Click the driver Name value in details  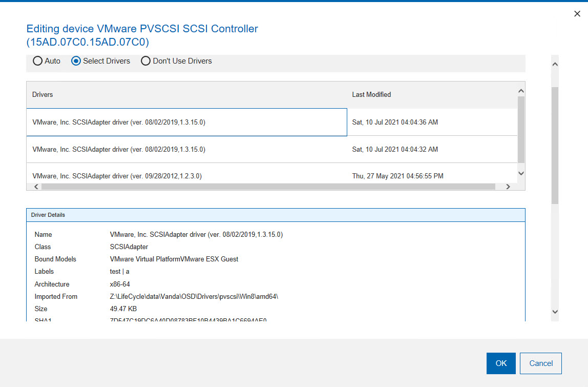pyautogui.click(x=196, y=235)
